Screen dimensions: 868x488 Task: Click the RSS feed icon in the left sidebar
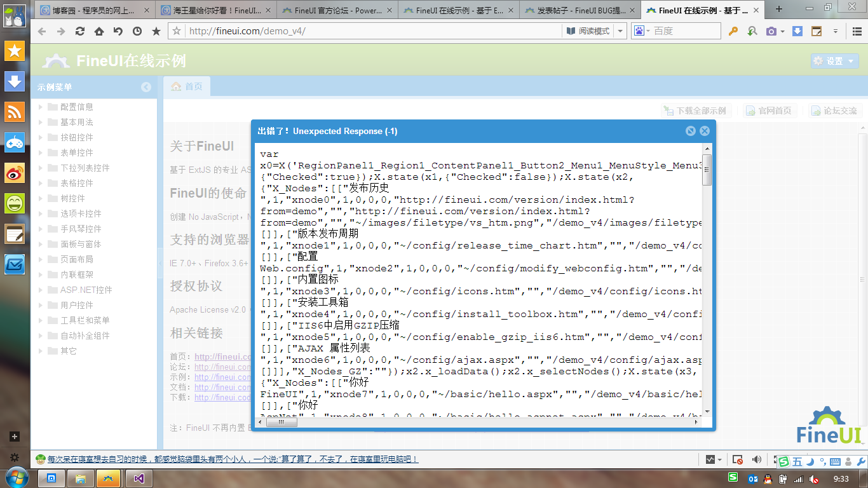(15, 112)
